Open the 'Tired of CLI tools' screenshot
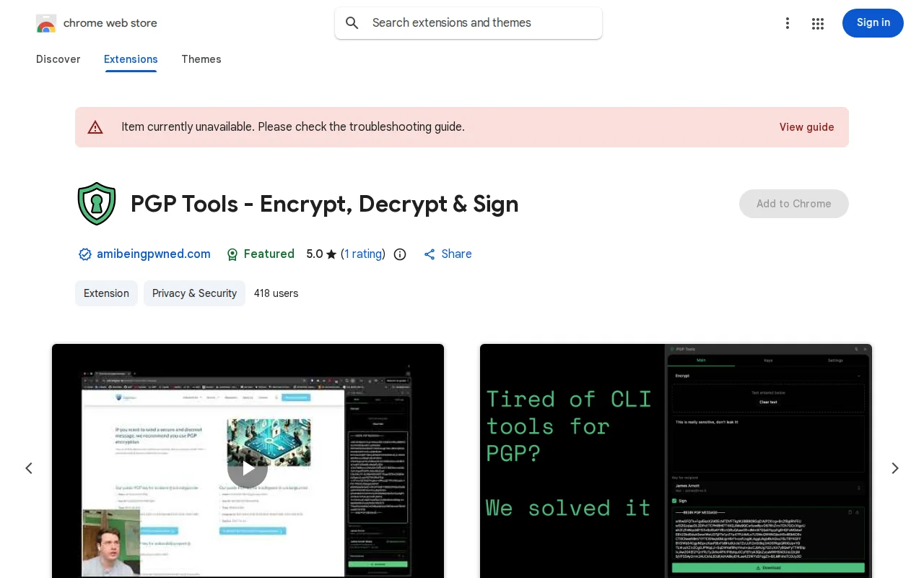Image resolution: width=924 pixels, height=578 pixels. (676, 461)
